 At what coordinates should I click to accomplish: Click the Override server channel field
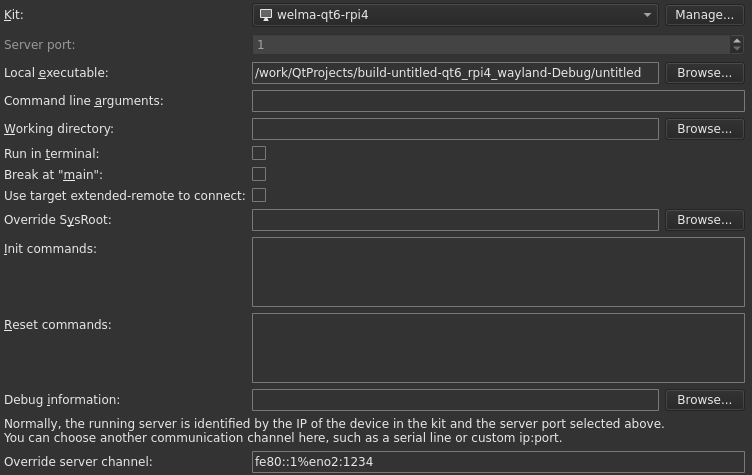tap(498, 462)
